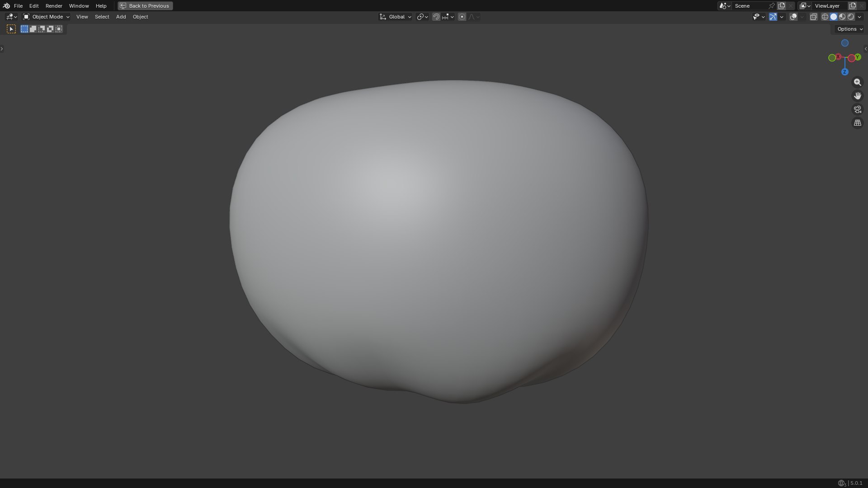Set selection mode to Invert

[50, 29]
